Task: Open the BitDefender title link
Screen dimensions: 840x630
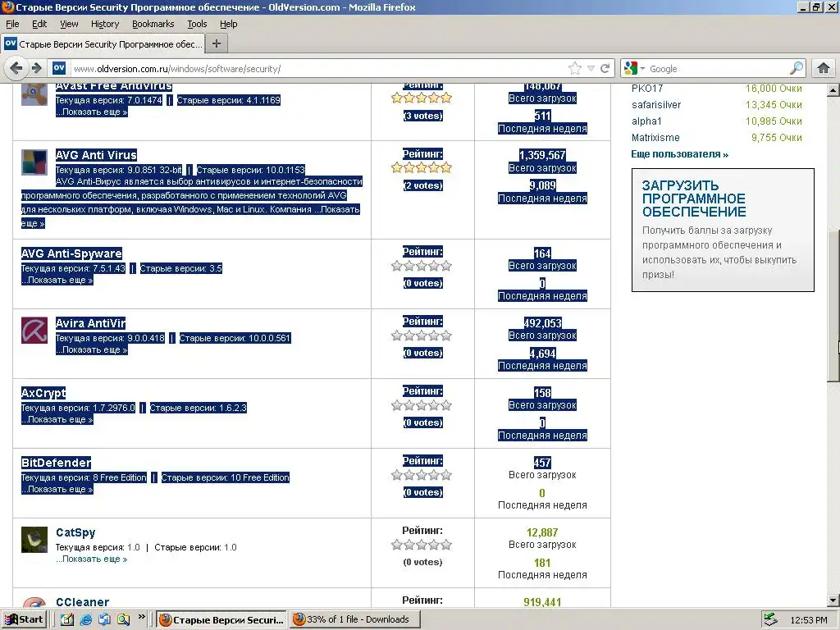Action: click(56, 463)
